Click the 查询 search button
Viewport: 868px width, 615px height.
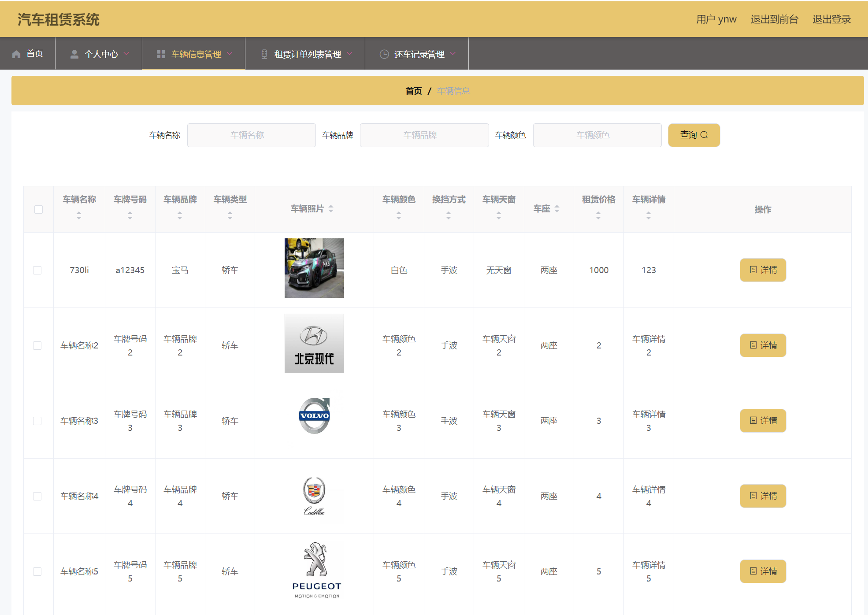(x=694, y=135)
